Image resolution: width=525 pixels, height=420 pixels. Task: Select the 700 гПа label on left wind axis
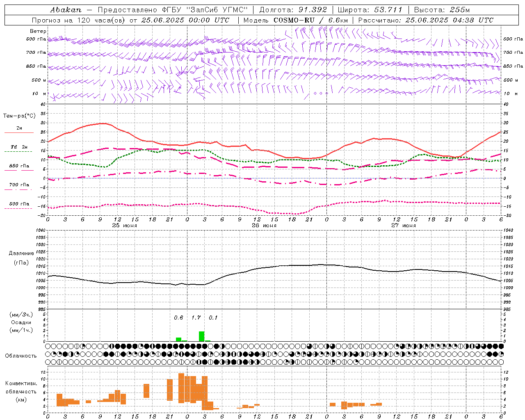click(x=36, y=52)
